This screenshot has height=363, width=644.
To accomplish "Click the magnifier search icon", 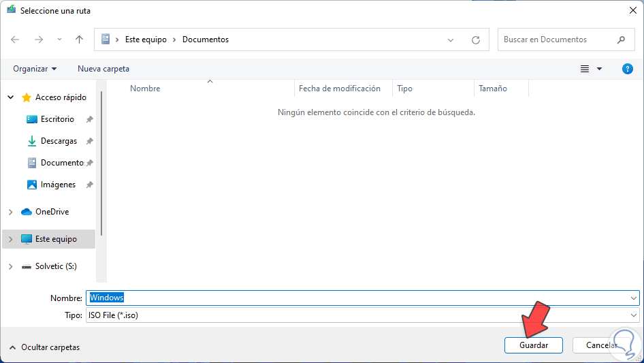I will 621,40.
